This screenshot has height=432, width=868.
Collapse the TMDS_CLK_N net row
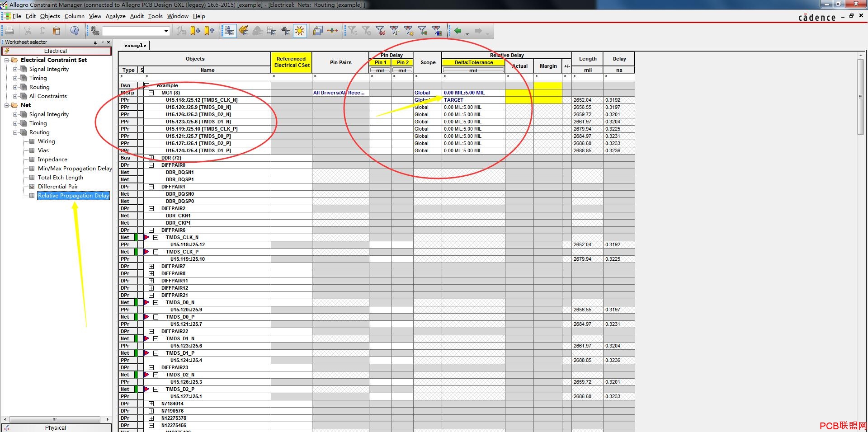156,237
